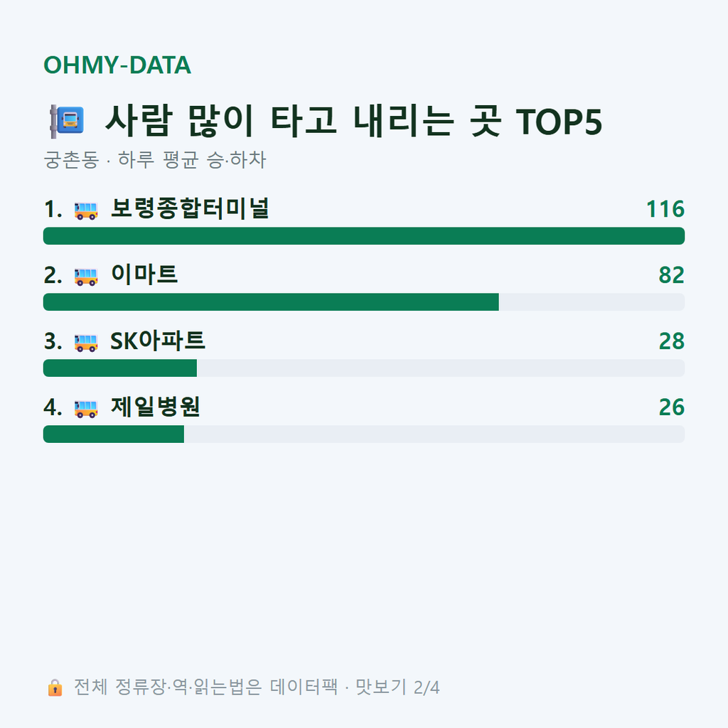Image resolution: width=728 pixels, height=728 pixels.
Task: Select the SK아파트 stop name
Action: click(157, 341)
